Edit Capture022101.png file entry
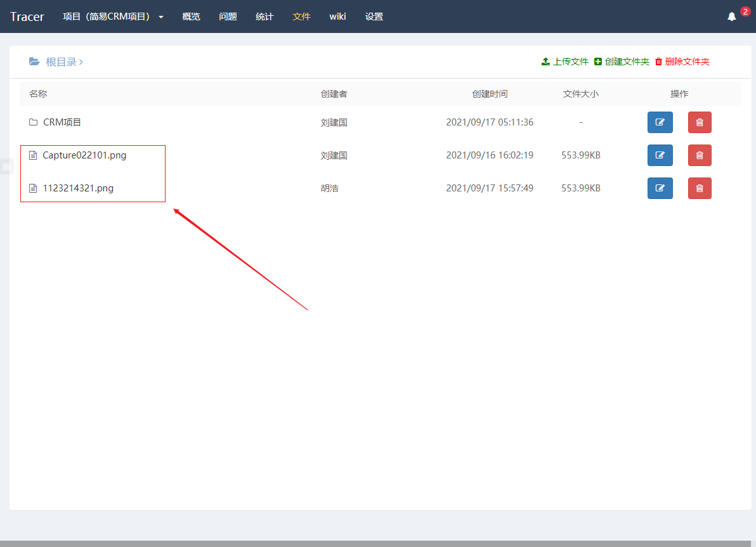 [x=660, y=155]
